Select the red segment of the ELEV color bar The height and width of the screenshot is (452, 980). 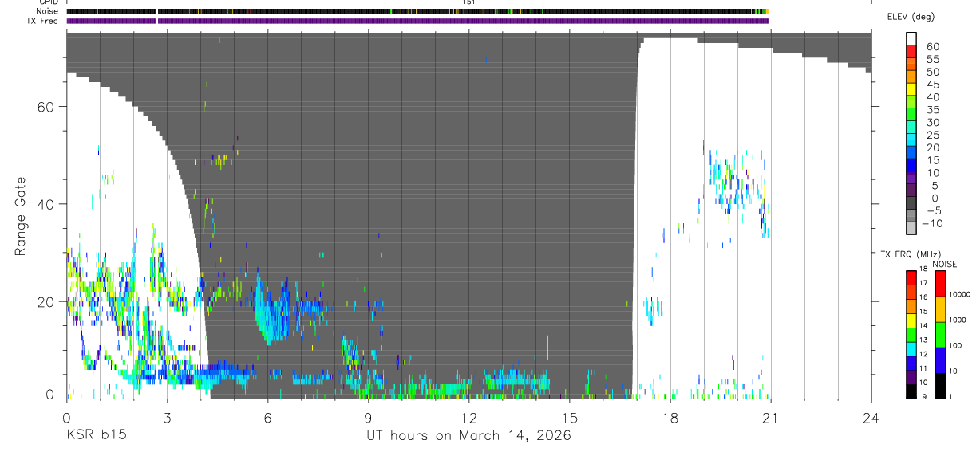(911, 52)
